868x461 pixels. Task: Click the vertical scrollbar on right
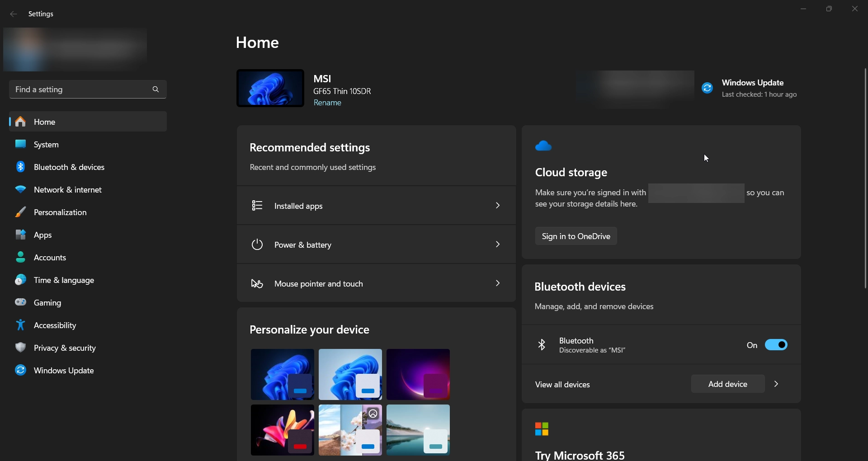click(x=865, y=178)
